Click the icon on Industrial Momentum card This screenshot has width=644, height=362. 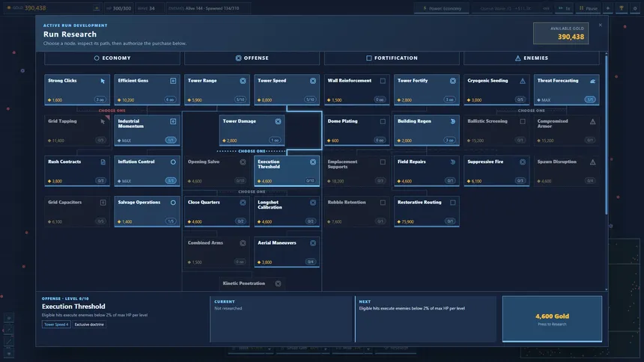tap(173, 121)
